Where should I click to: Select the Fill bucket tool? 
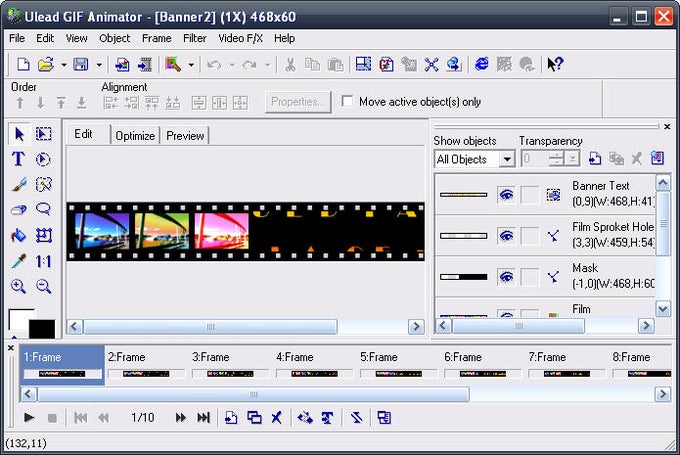19,236
